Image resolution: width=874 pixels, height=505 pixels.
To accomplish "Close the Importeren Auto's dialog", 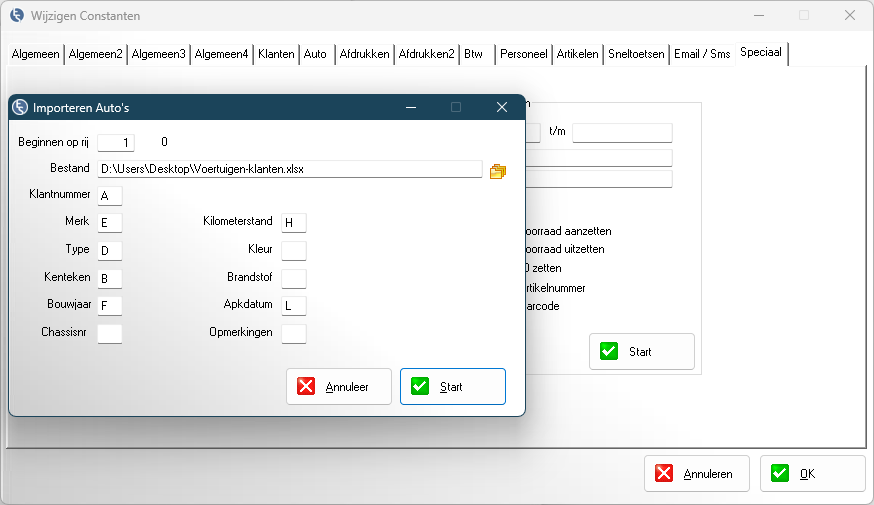I will coord(502,107).
